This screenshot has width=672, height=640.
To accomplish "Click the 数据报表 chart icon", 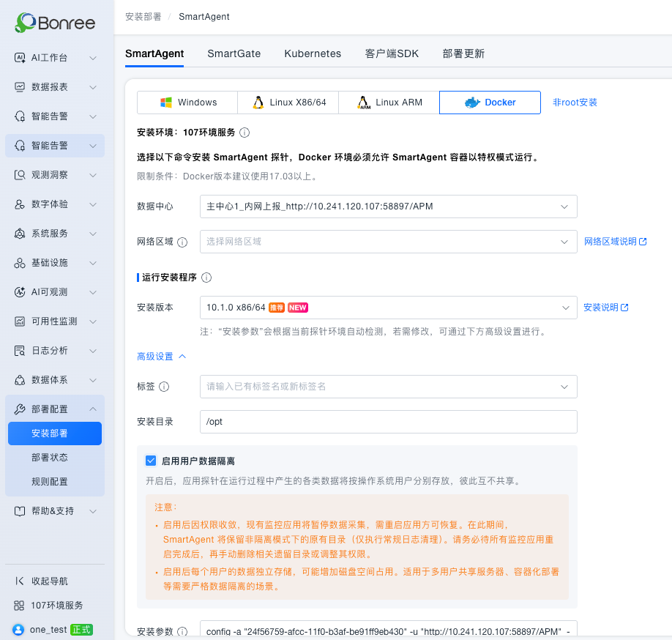I will coord(20,87).
